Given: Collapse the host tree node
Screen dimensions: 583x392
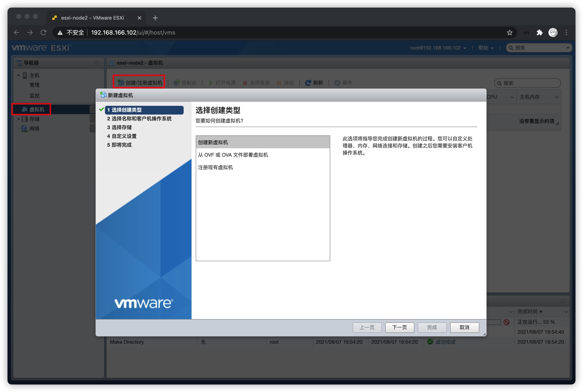Looking at the screenshot, I should point(19,75).
